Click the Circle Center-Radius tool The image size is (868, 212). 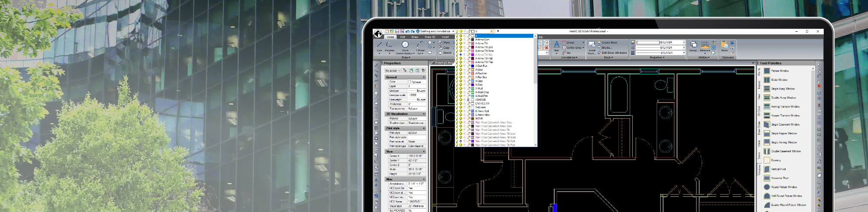[x=405, y=45]
